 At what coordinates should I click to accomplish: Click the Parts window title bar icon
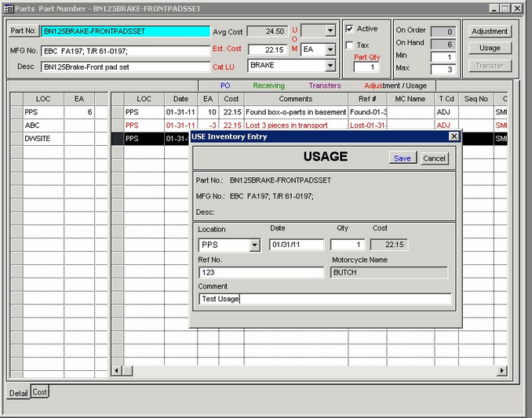[x=9, y=8]
